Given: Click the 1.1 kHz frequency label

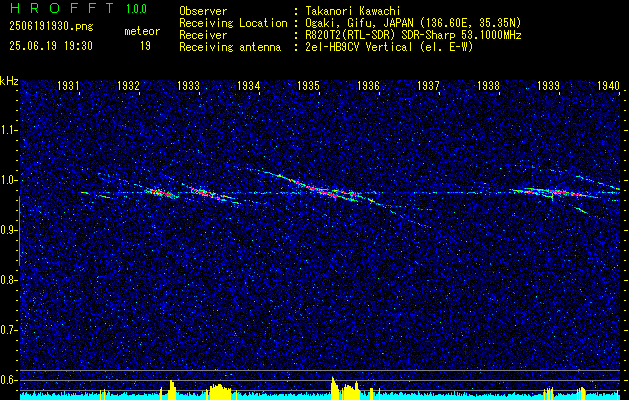Looking at the screenshot, I should click(9, 130).
